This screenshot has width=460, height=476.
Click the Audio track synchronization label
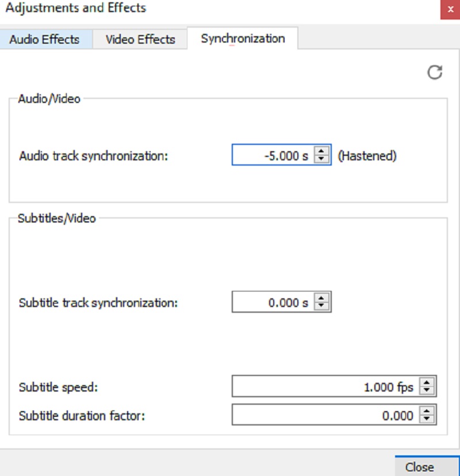click(93, 156)
